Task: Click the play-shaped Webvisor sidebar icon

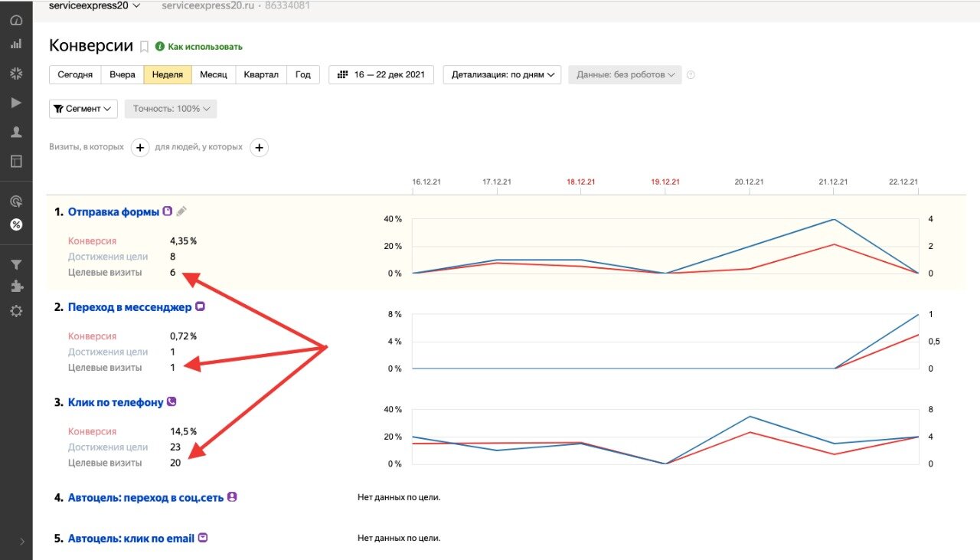Action: tap(16, 103)
